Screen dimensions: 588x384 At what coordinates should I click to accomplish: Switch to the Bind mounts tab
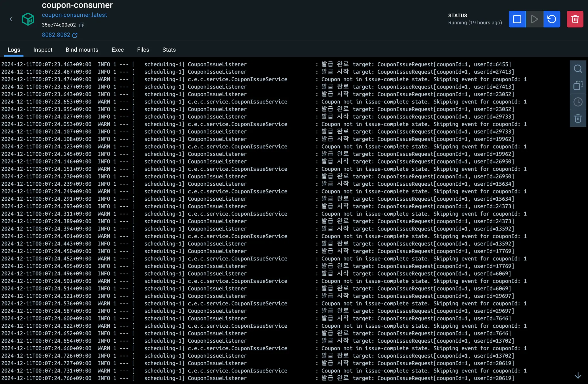(82, 50)
